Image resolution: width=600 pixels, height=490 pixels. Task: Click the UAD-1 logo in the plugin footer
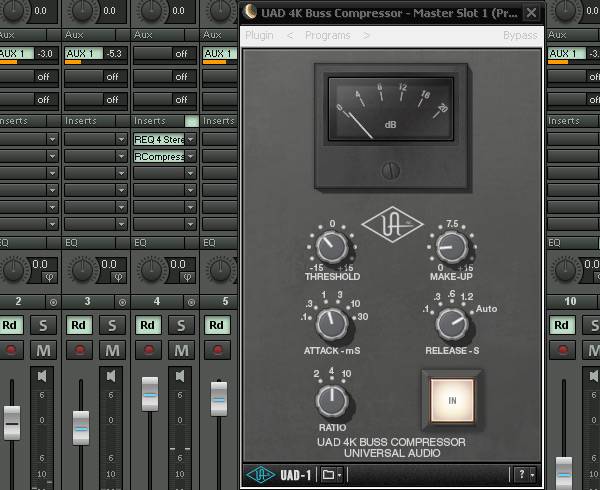point(278,475)
